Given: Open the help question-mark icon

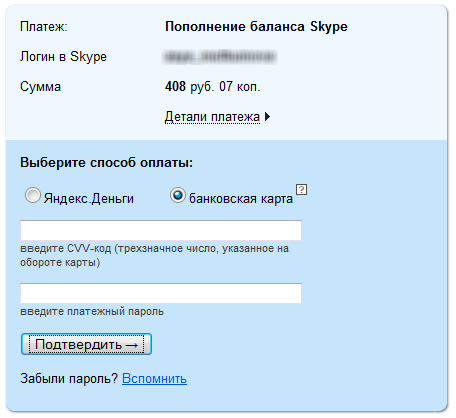Looking at the screenshot, I should coord(301,190).
